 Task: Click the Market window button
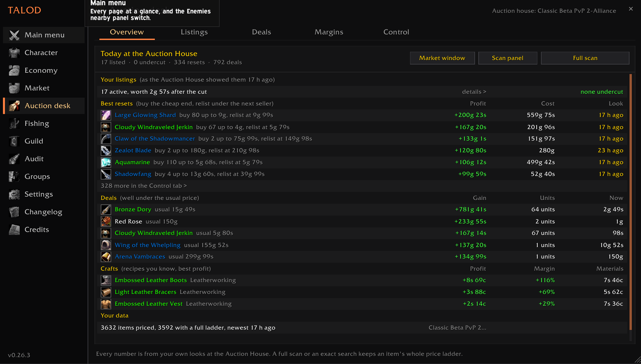pyautogui.click(x=442, y=58)
